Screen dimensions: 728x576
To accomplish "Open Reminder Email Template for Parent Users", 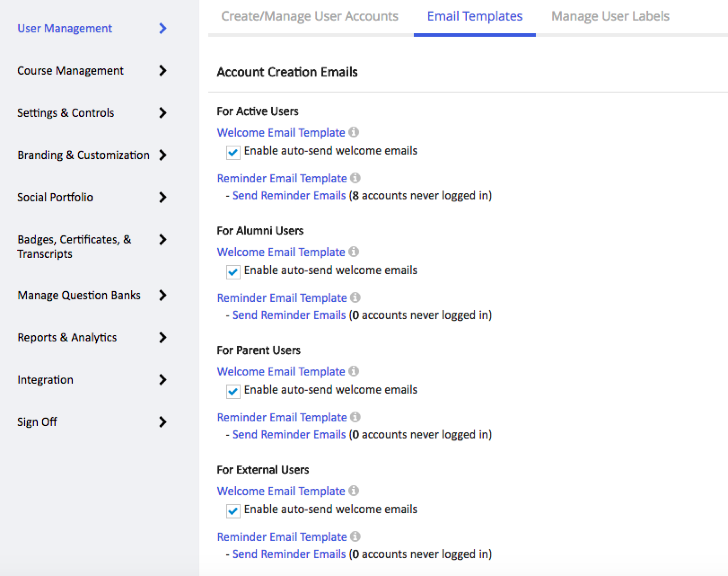I will point(282,418).
